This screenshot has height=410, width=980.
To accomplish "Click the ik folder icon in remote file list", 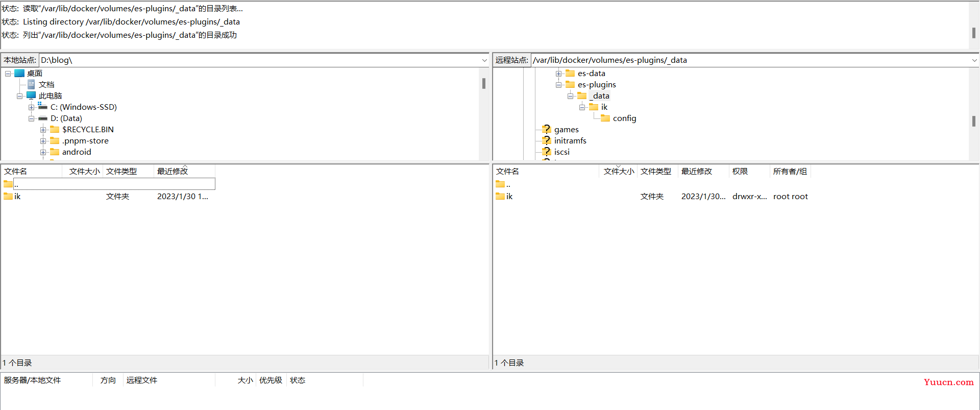I will pos(500,197).
